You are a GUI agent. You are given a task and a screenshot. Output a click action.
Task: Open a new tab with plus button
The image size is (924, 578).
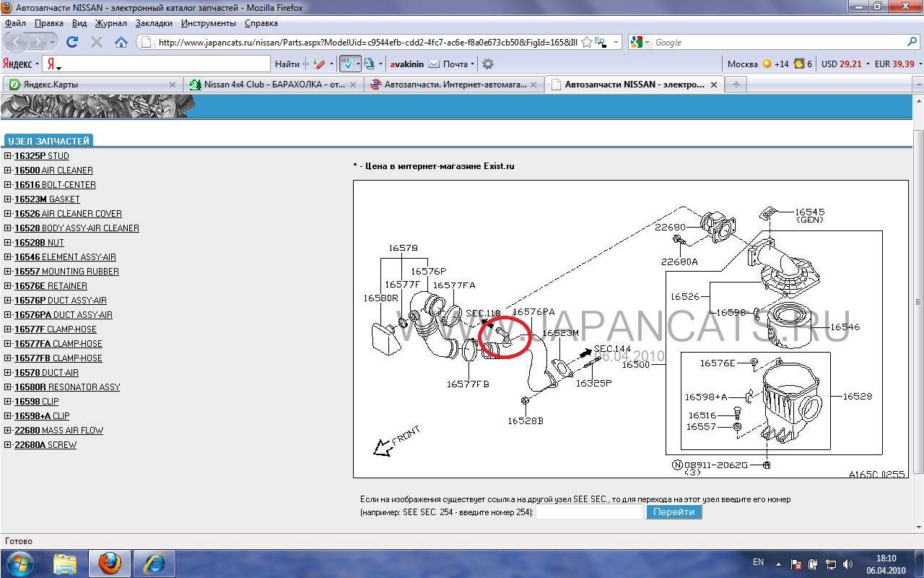[x=736, y=85]
